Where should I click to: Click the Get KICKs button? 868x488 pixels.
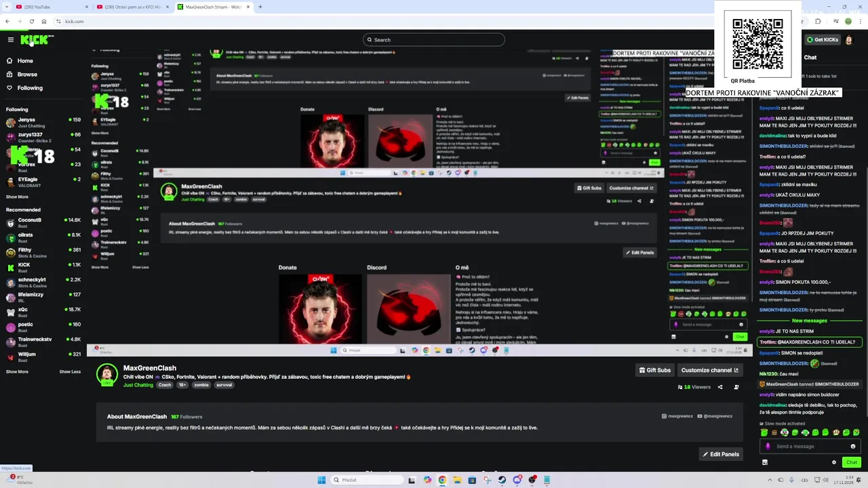[x=823, y=40]
